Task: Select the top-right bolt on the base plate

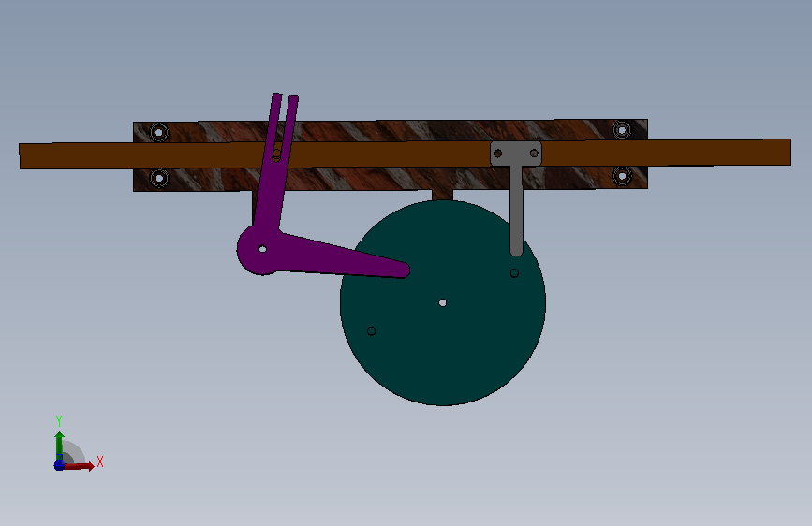Action: [x=622, y=130]
